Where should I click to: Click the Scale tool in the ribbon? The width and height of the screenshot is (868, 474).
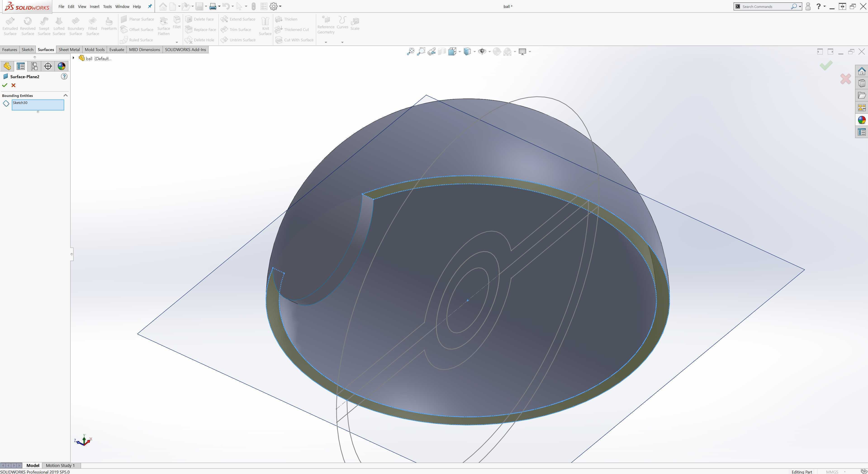[355, 23]
